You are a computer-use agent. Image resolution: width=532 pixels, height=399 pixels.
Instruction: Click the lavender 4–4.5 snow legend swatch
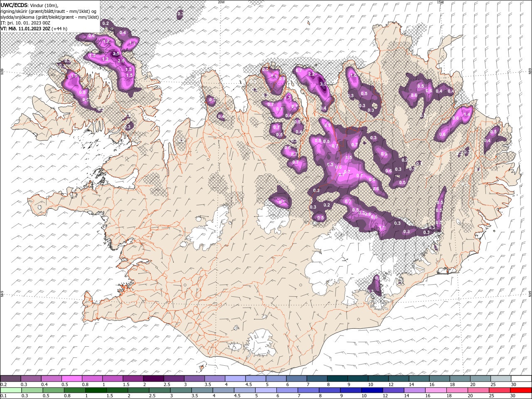pos(235,379)
